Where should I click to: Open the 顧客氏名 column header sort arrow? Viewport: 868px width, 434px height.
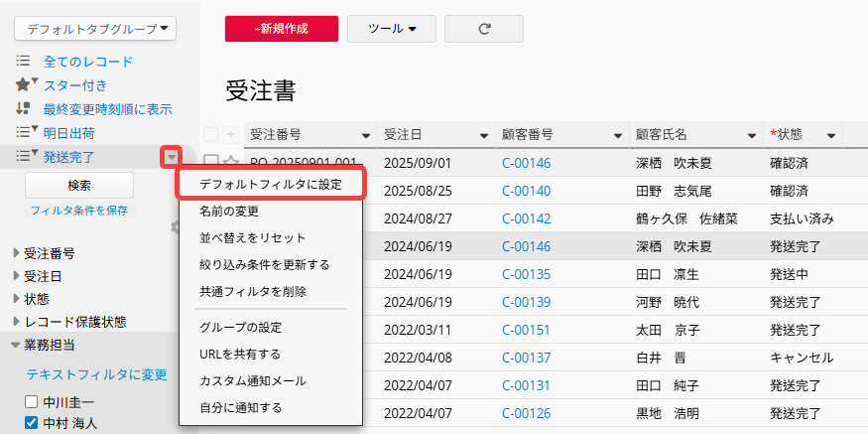(x=751, y=135)
